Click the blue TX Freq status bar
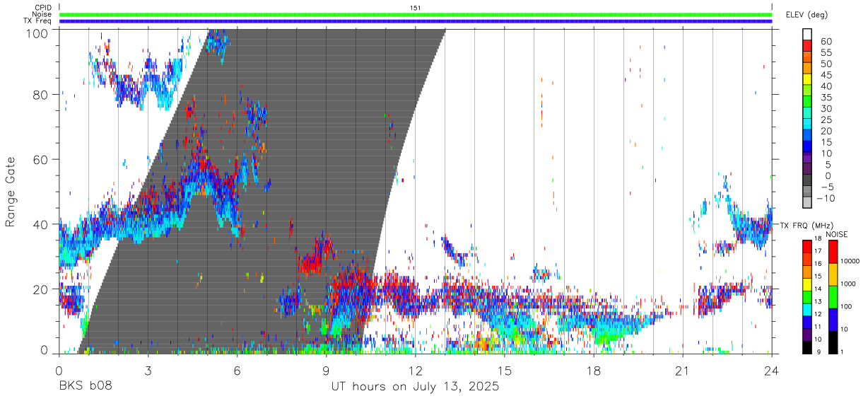 416,21
